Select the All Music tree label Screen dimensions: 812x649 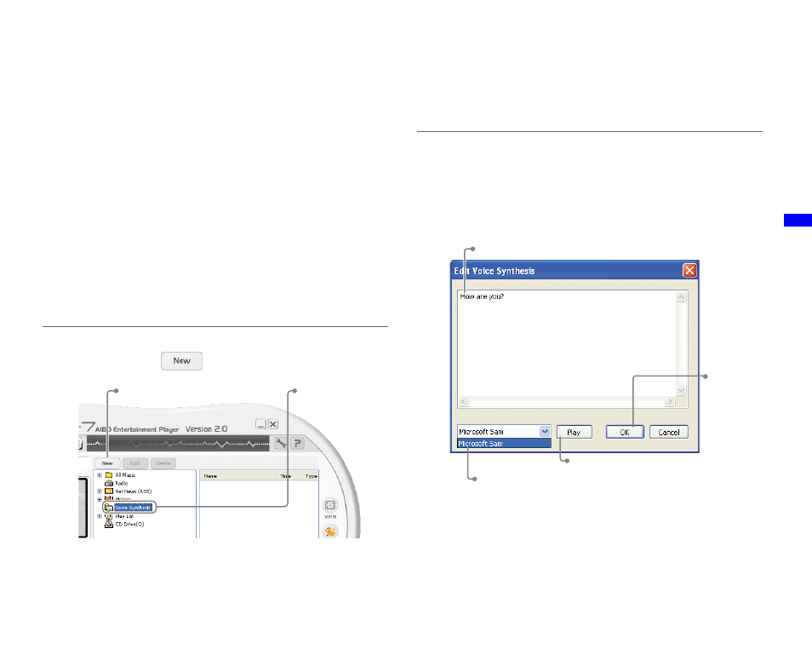125,475
